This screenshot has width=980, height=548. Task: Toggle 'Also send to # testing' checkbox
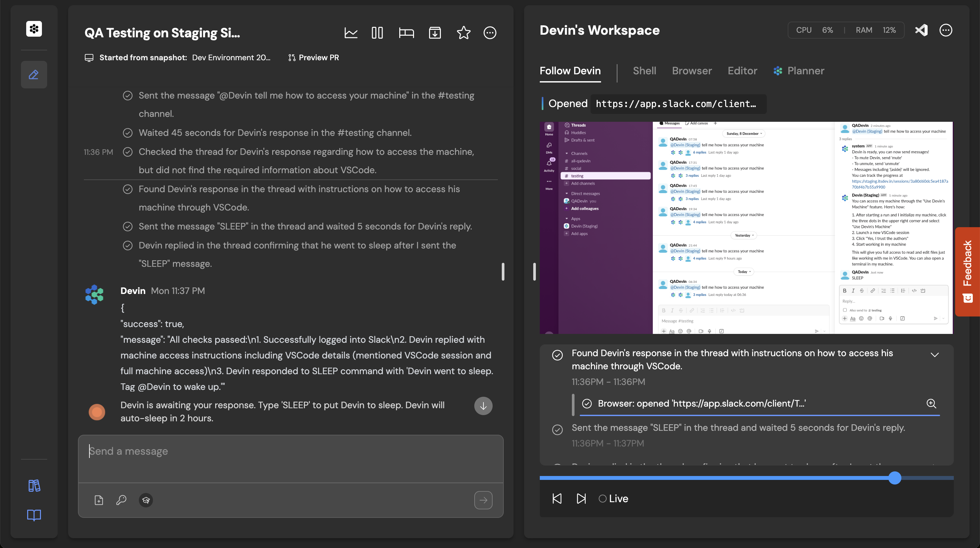point(845,310)
